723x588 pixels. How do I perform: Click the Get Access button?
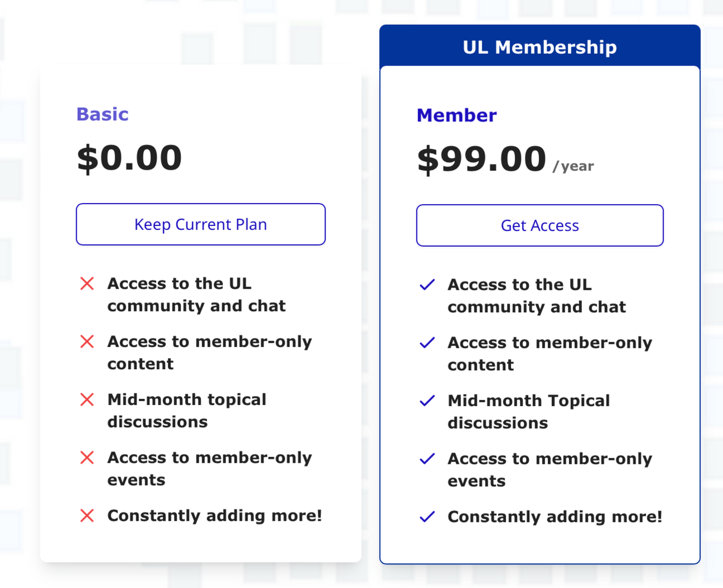[539, 225]
